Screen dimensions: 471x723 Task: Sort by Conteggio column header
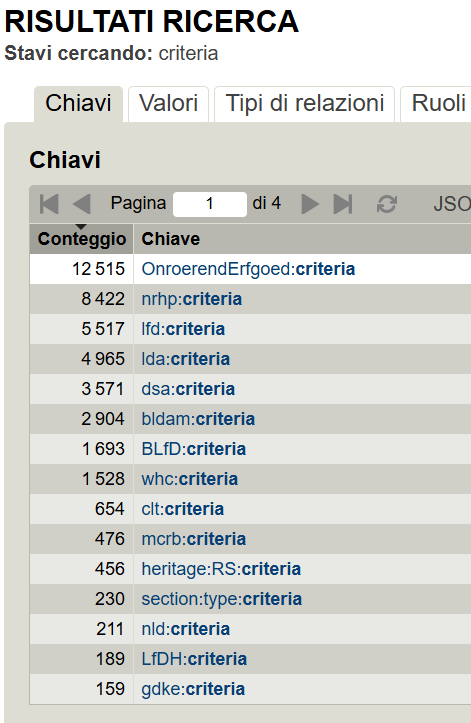(x=82, y=239)
